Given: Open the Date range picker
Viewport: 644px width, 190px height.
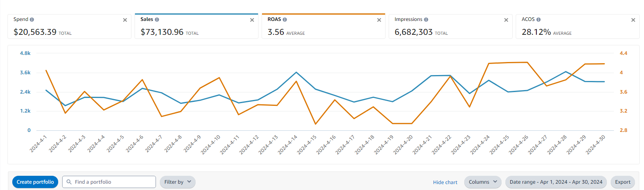Looking at the screenshot, I should [556, 182].
